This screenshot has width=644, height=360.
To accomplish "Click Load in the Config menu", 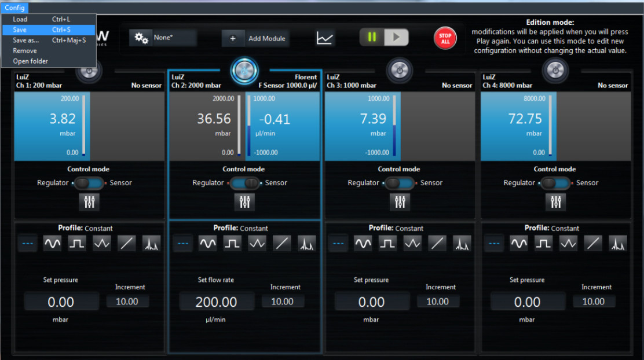I will [20, 20].
